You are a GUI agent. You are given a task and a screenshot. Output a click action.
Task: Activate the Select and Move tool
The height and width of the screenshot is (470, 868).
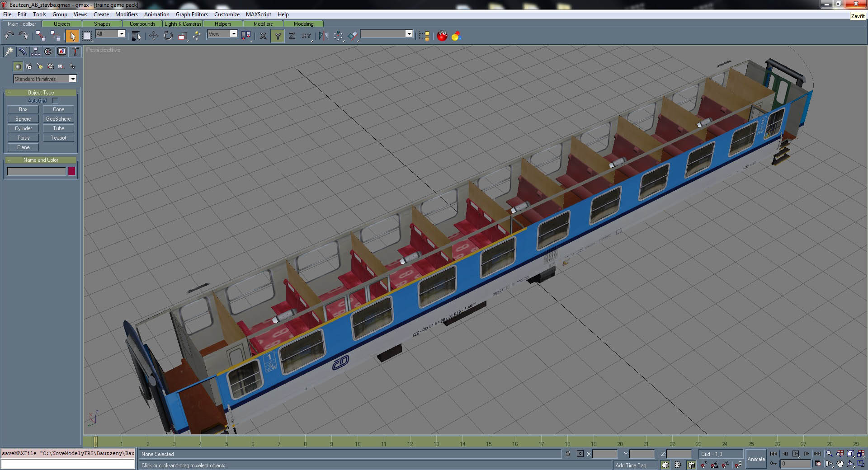154,36
